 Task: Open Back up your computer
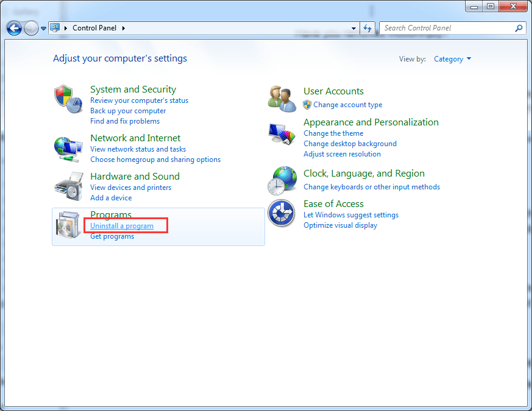[128, 111]
